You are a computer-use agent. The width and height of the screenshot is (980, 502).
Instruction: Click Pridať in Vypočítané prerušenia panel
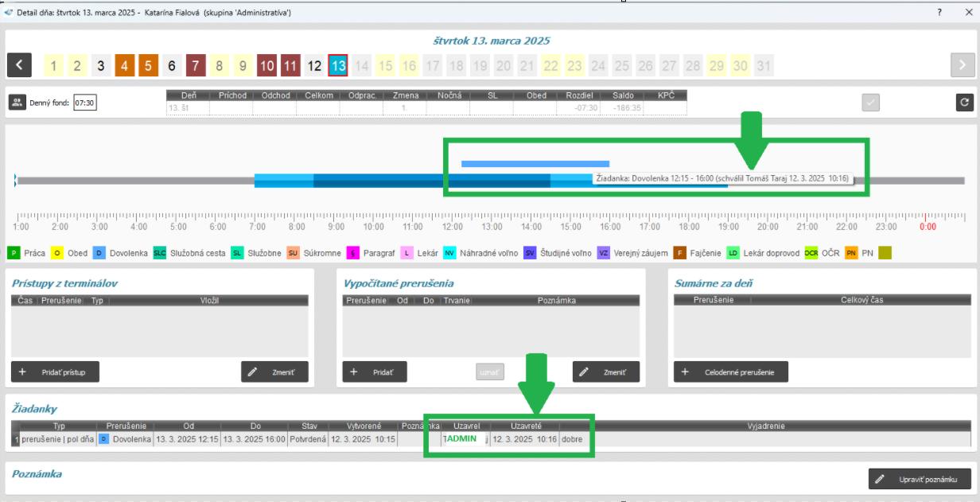click(375, 372)
